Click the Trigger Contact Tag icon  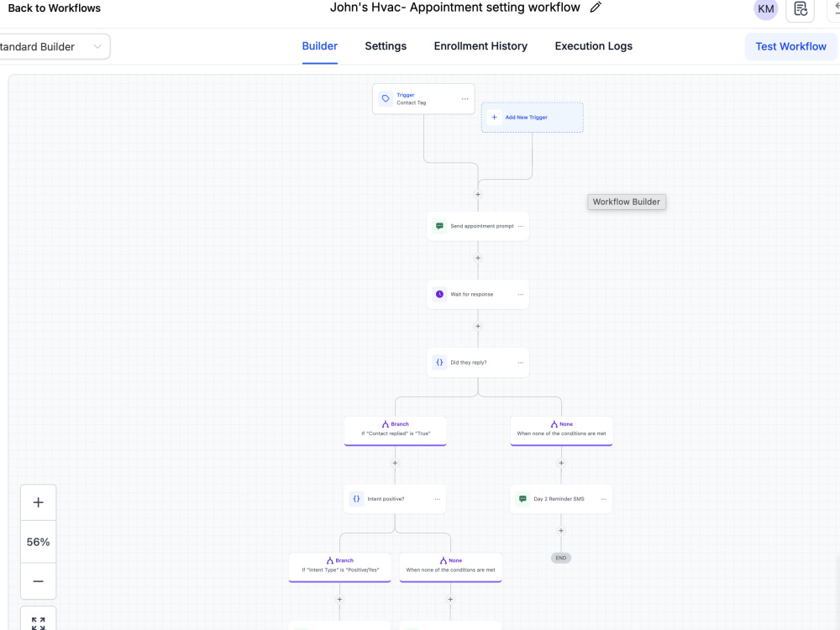point(386,98)
